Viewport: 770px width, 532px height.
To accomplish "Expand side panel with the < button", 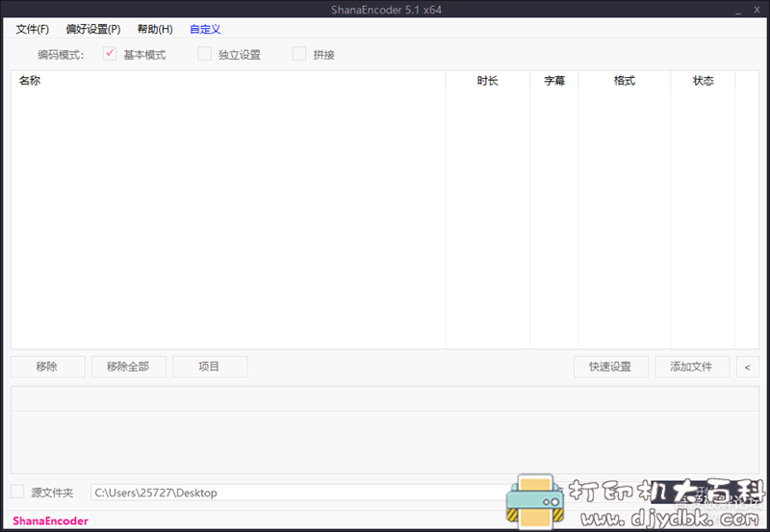I will (x=748, y=367).
